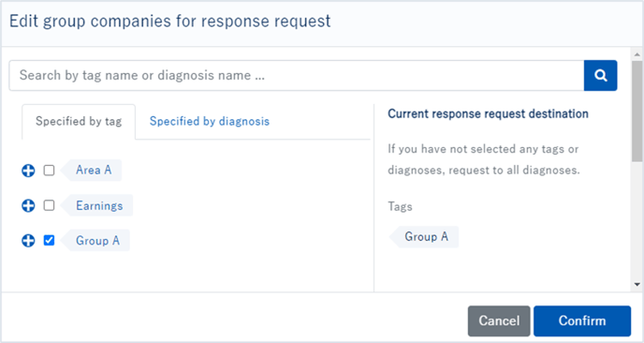Click Group A tag under current destination
Viewport: 644px width, 343px height.
tap(424, 237)
